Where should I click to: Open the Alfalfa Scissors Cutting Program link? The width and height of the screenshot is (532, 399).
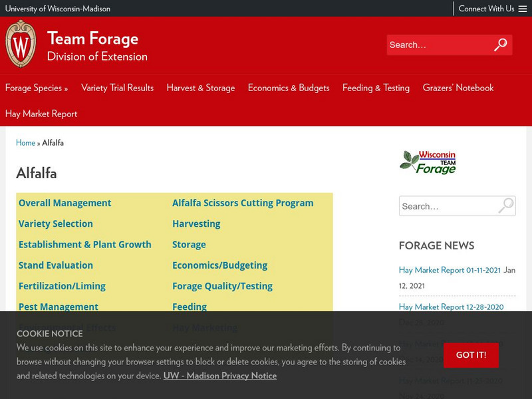click(242, 202)
